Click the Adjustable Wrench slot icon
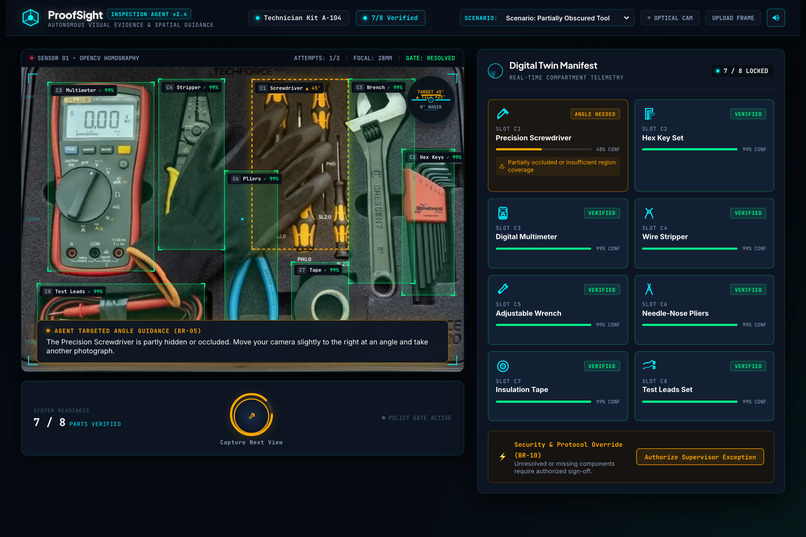This screenshot has width=806, height=537. (503, 289)
